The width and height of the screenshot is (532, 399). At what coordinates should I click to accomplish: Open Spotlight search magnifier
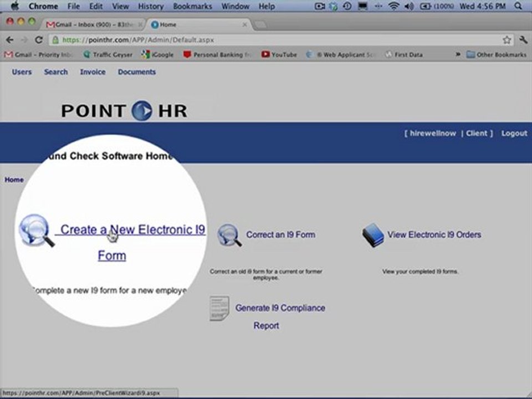pyautogui.click(x=518, y=6)
